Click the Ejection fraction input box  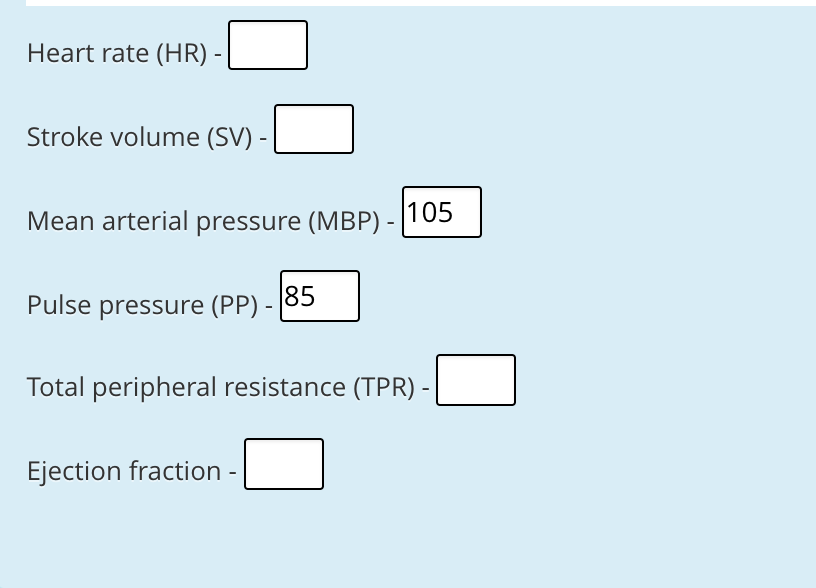click(x=283, y=464)
